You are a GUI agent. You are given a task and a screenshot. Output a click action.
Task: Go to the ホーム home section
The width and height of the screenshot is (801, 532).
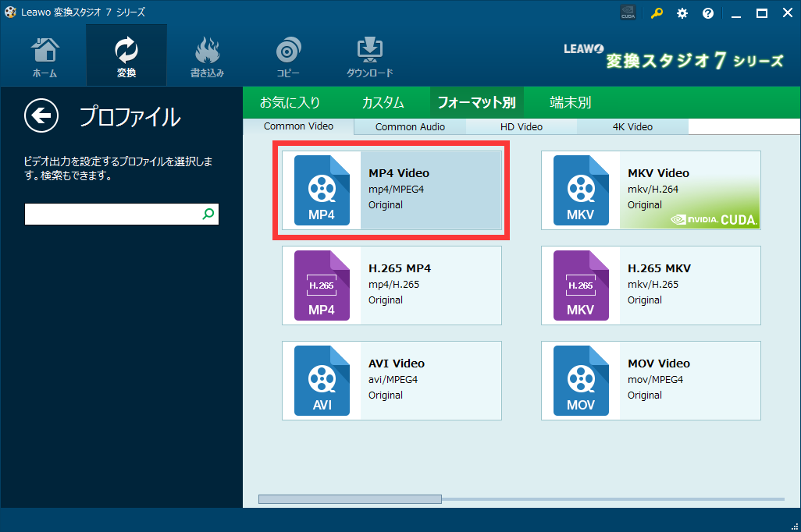click(45, 56)
